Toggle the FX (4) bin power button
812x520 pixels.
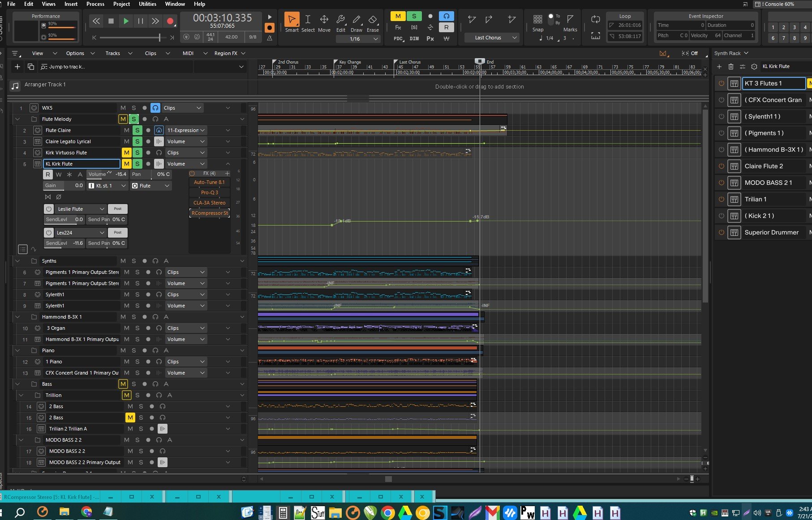(192, 173)
